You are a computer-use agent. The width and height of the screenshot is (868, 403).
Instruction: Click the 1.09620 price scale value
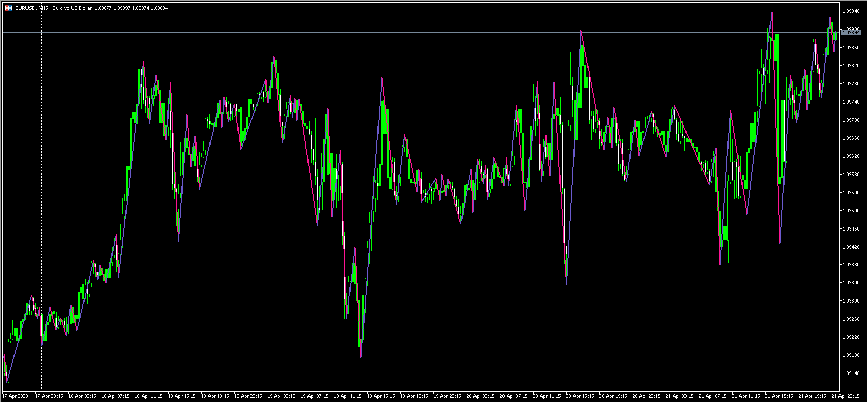click(851, 156)
